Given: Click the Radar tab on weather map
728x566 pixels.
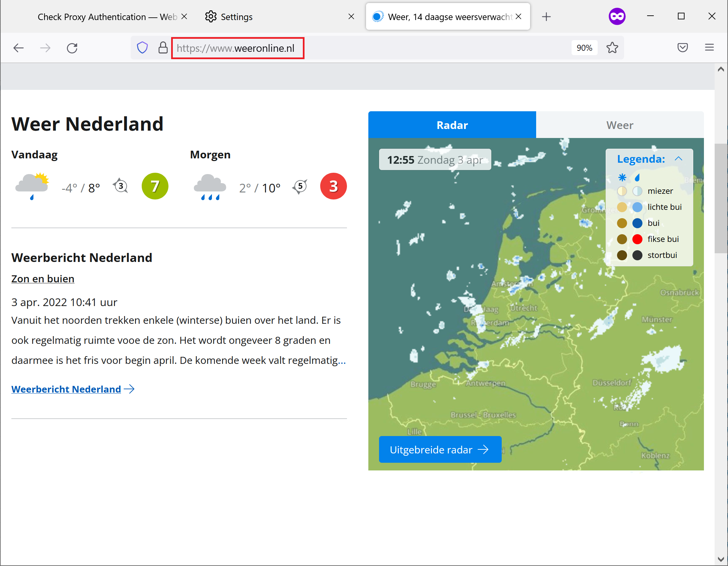Looking at the screenshot, I should (452, 125).
